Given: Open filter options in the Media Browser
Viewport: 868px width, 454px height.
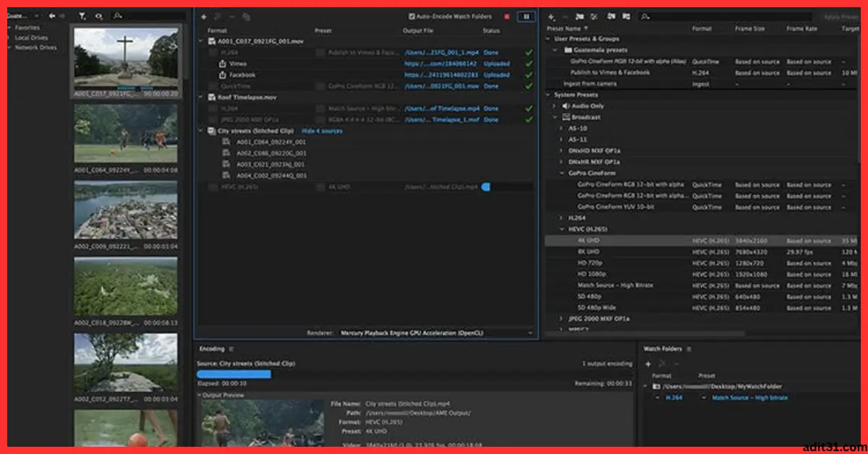Looking at the screenshot, I should [x=82, y=15].
